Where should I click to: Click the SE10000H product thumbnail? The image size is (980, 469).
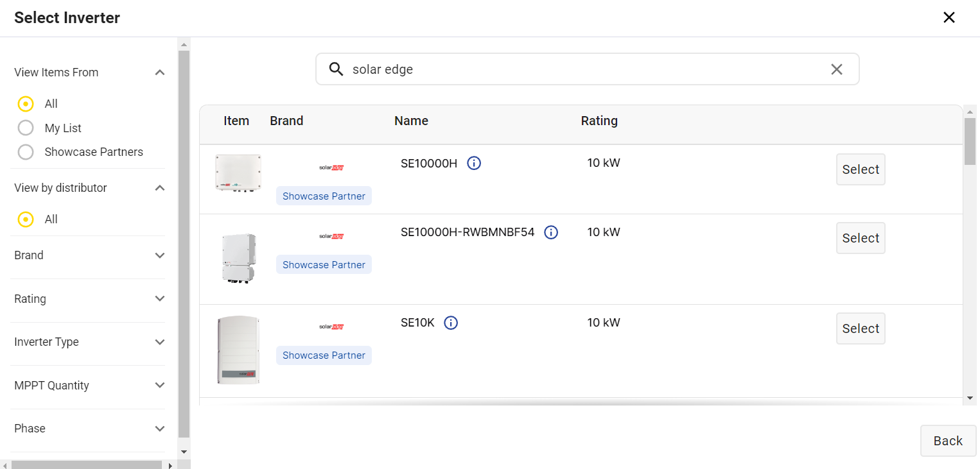[x=238, y=172]
